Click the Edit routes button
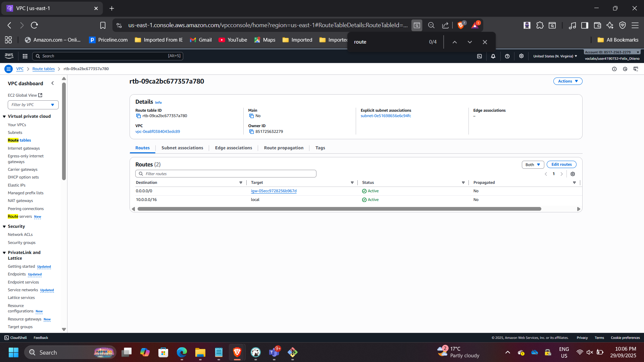 (561, 164)
